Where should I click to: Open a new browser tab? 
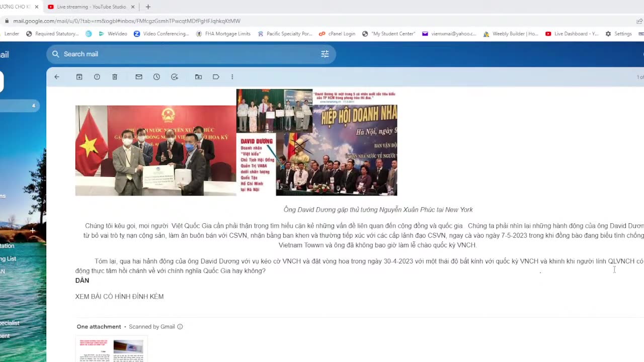pos(148,7)
